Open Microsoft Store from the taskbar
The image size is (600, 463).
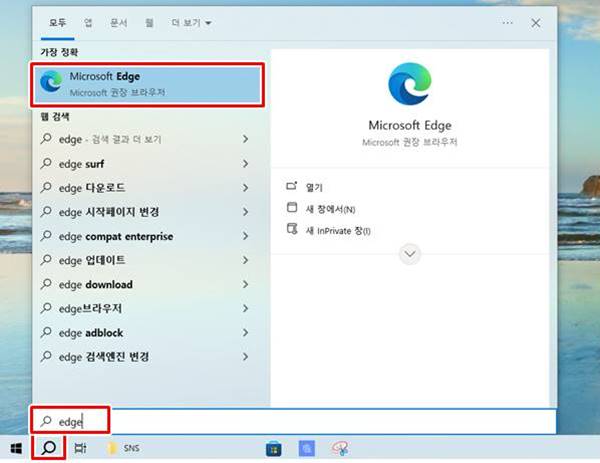[274, 449]
